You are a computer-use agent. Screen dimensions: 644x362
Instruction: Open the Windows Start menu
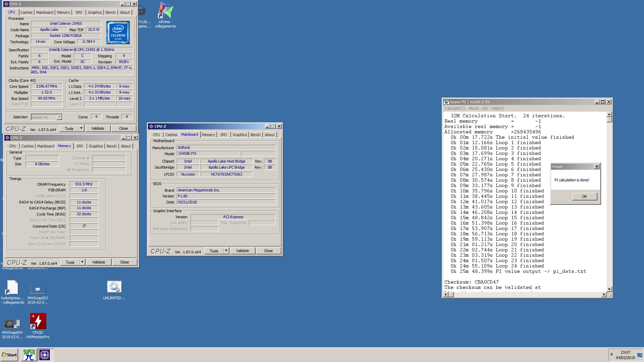coord(9,355)
